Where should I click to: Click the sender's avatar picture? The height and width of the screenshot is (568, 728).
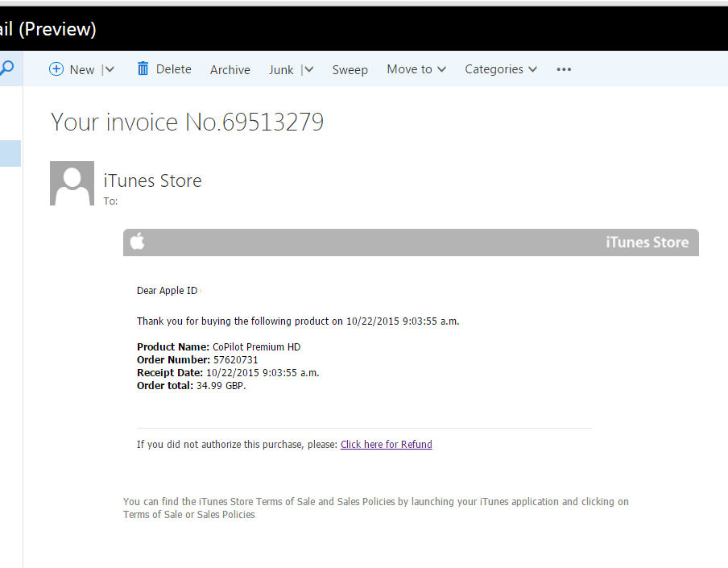click(x=72, y=183)
